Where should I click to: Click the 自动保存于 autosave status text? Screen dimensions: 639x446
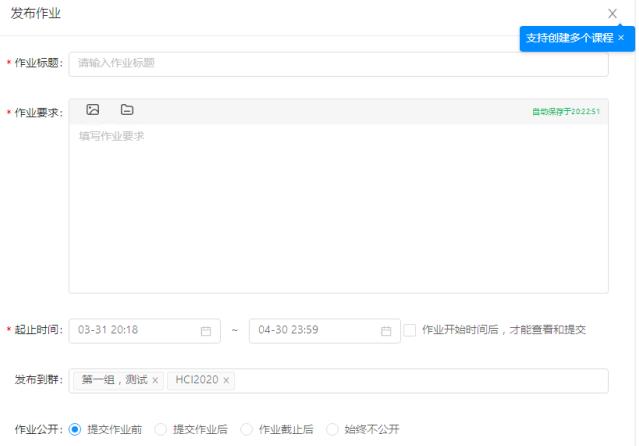(x=565, y=111)
